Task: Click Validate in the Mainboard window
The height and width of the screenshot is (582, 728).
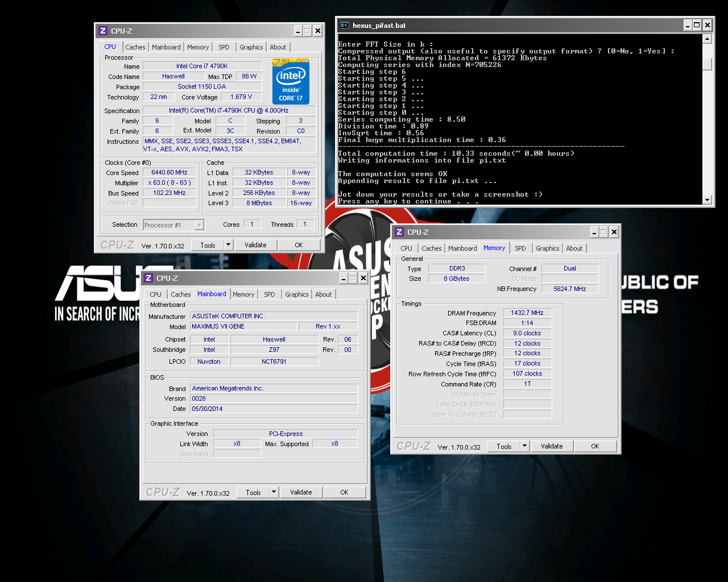Action: 301,492
